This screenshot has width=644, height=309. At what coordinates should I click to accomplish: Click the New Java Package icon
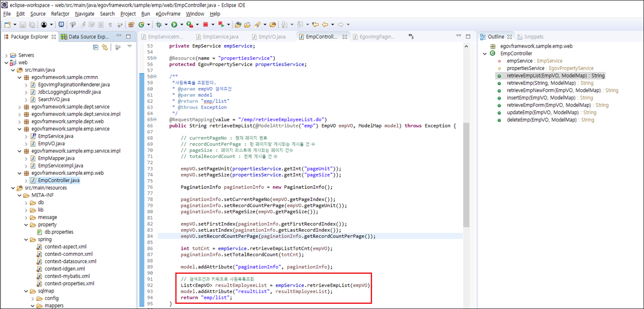click(131, 24)
